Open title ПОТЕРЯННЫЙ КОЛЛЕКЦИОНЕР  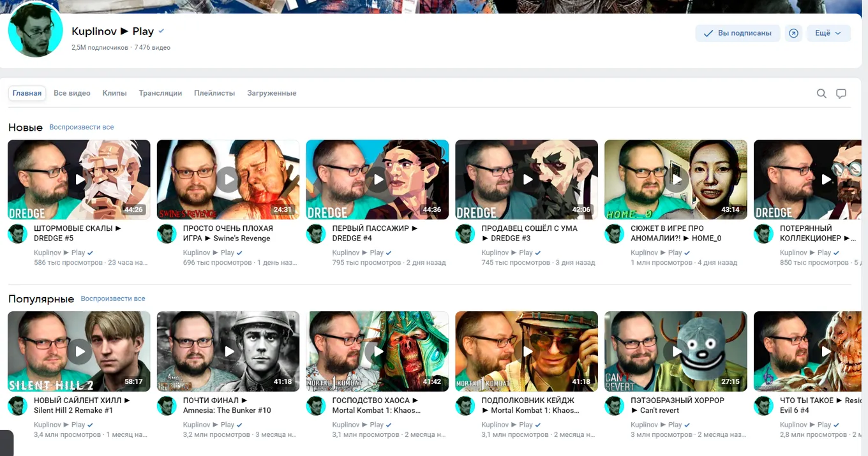tap(818, 233)
